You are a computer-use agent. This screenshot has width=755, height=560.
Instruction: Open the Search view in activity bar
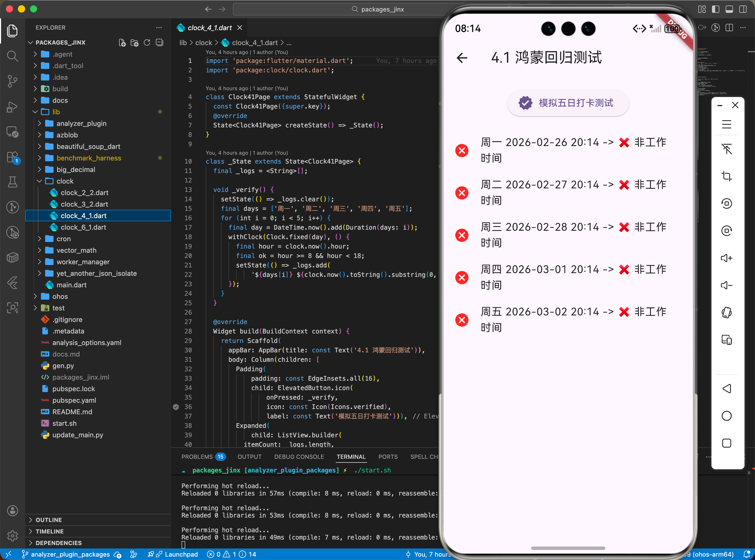13,56
